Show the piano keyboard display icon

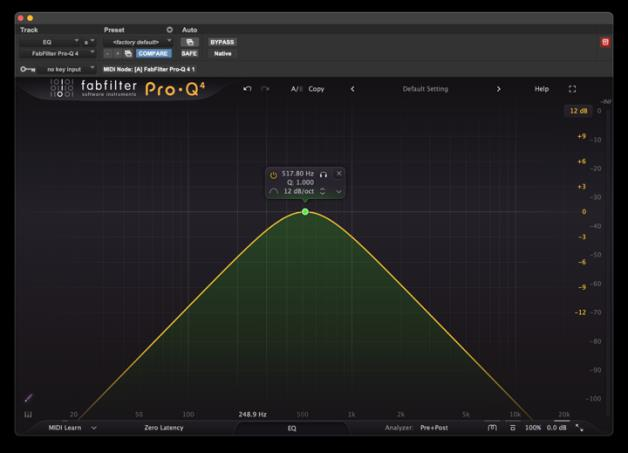pyautogui.click(x=28, y=415)
